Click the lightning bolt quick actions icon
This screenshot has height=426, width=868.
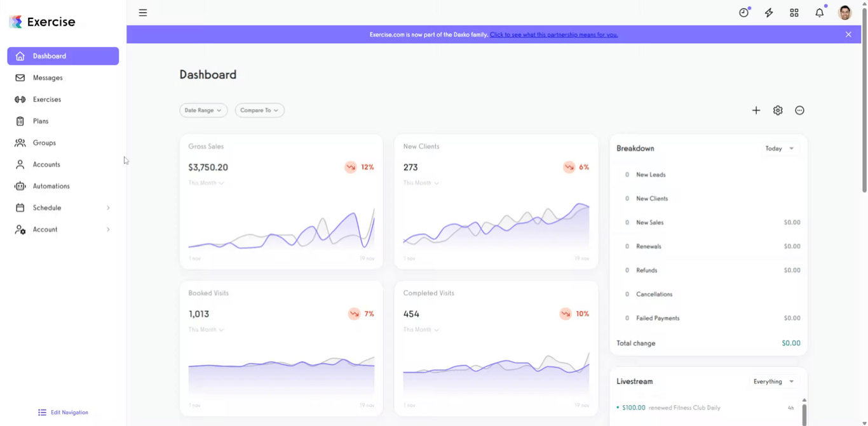(769, 13)
